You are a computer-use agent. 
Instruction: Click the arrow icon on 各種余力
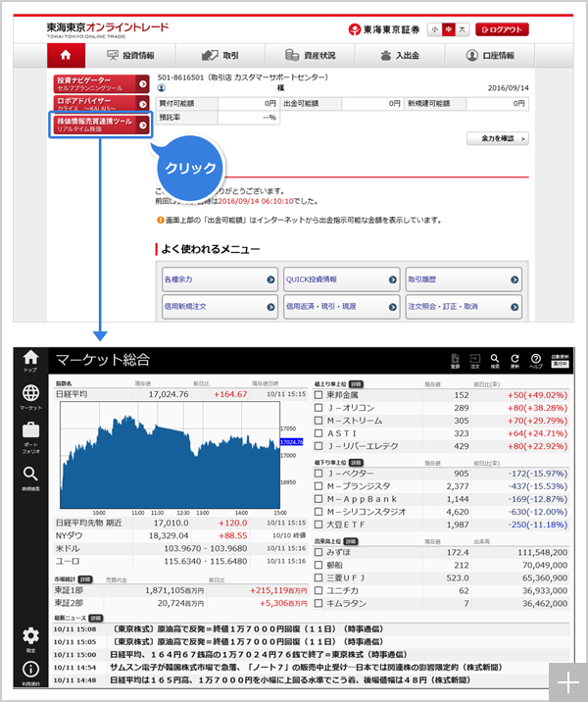click(x=270, y=279)
